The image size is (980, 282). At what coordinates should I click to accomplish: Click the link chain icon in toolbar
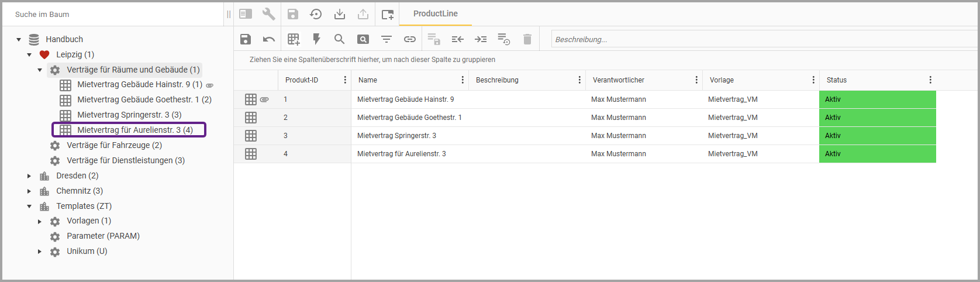click(x=410, y=39)
